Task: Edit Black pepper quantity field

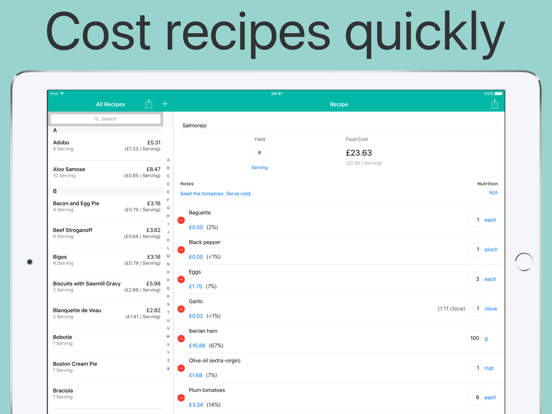Action: [x=474, y=250]
